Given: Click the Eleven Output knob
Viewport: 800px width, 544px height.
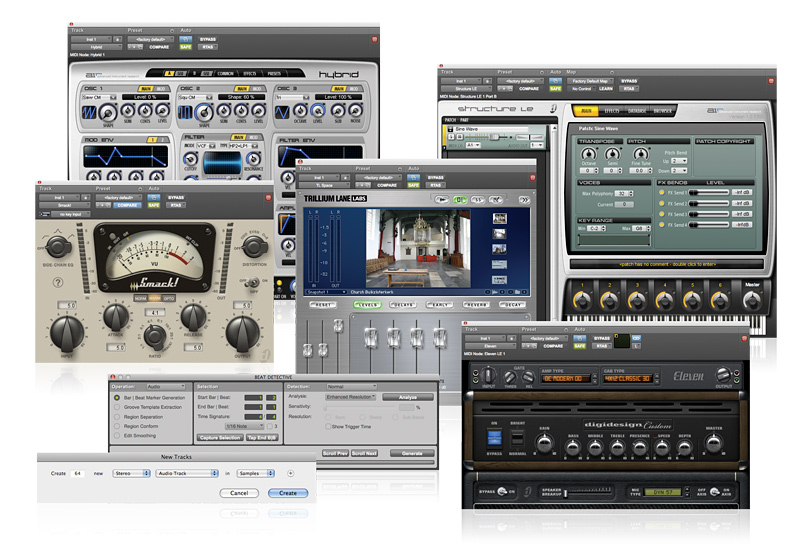Looking at the screenshot, I should 723,376.
